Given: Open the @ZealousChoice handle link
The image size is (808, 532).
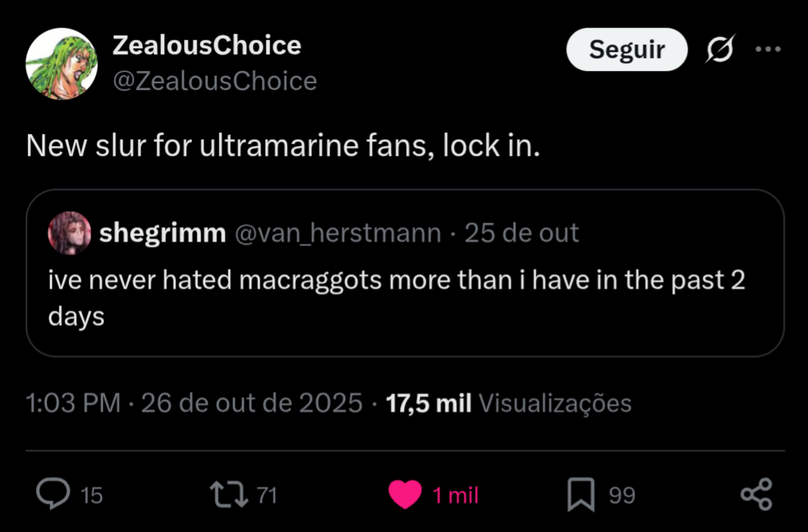Looking at the screenshot, I should 215,81.
